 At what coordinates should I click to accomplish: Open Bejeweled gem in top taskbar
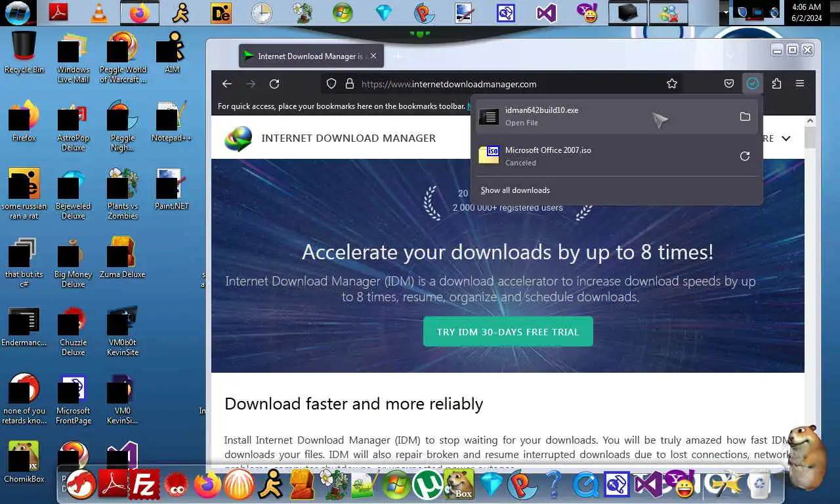click(384, 12)
